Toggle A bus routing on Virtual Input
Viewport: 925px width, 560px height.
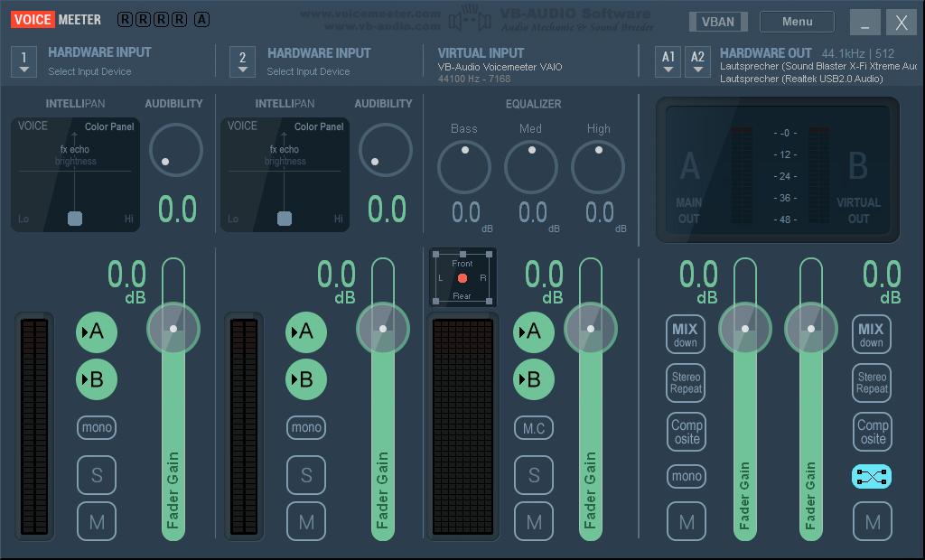coord(534,332)
